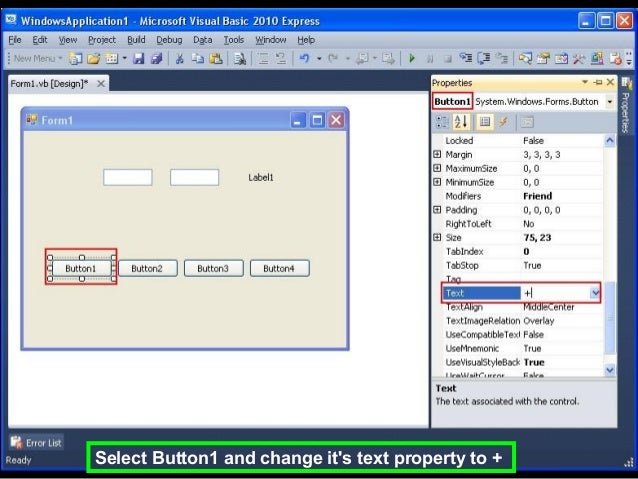
Task: Open the Build menu
Action: pos(136,40)
